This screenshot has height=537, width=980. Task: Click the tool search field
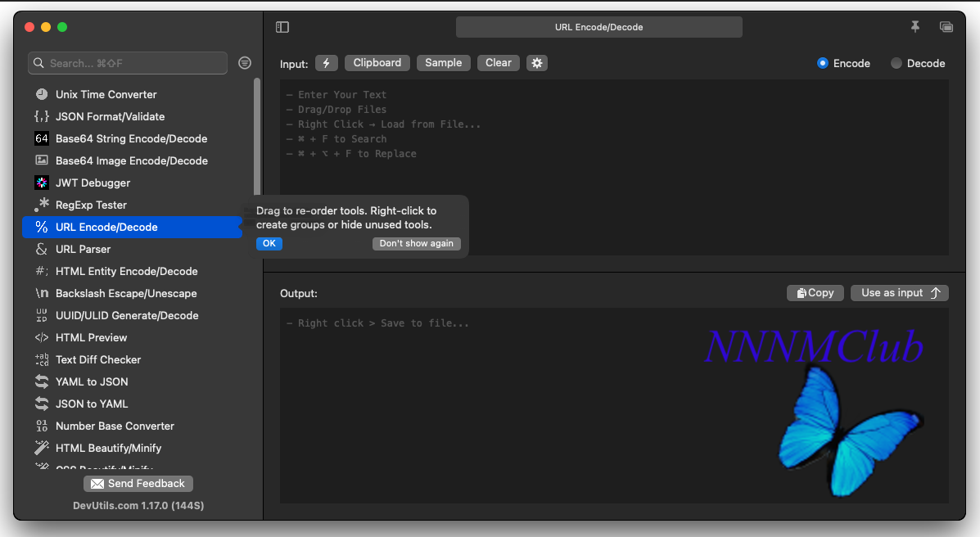128,63
